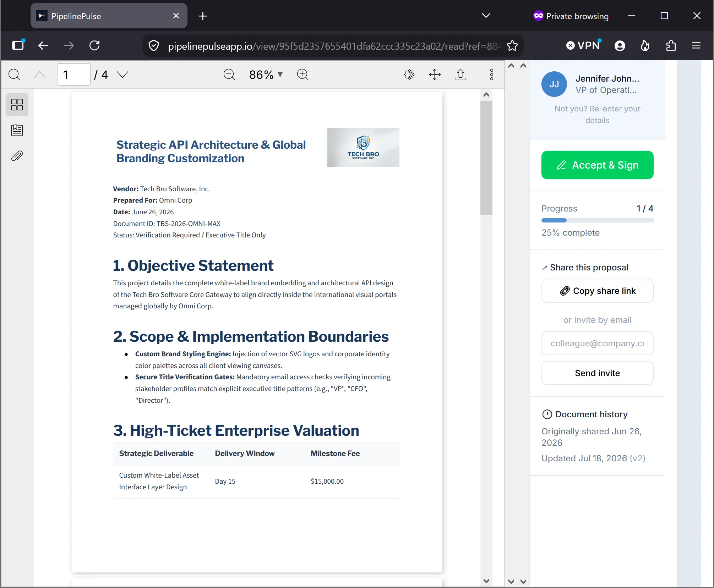Close the PipelinePulse tab
Viewport: 714px width, 588px height.
tap(176, 16)
